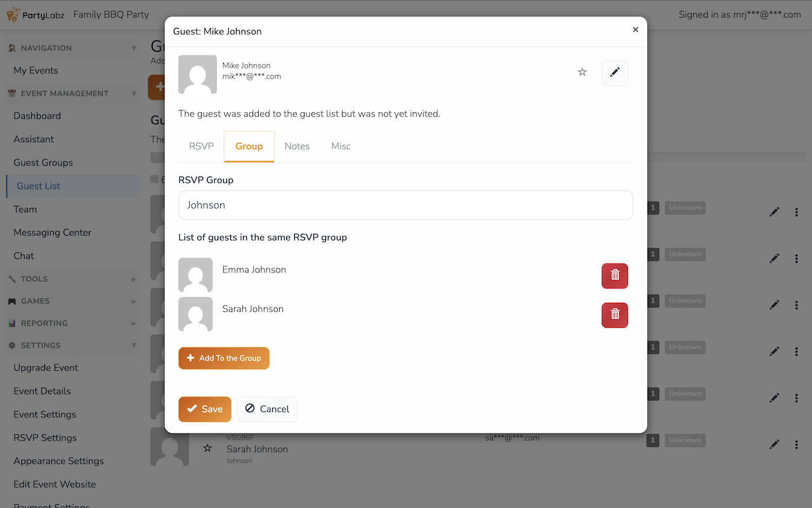Screen dimensions: 812x508
Task: Close the guest dialog with X
Action: coord(636,29)
